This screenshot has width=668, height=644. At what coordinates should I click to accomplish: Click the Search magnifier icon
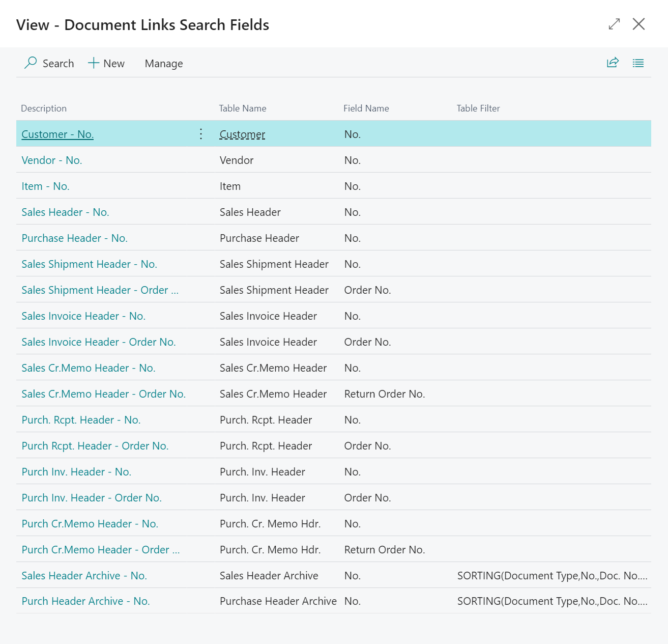coord(31,63)
